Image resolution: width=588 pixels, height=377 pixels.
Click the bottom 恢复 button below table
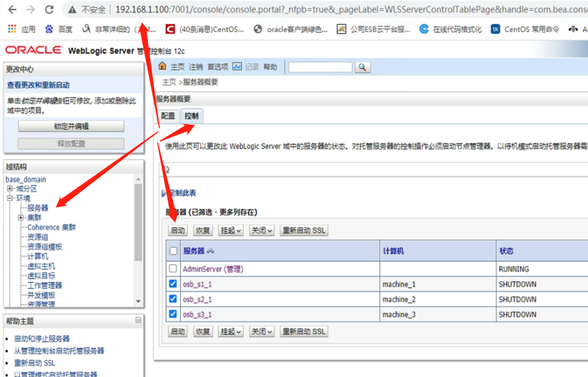[203, 331]
